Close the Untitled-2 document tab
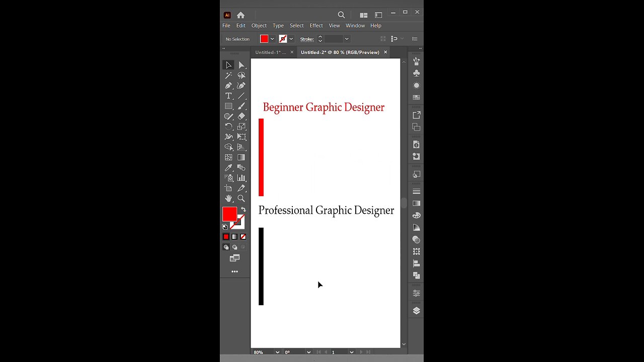The width and height of the screenshot is (644, 362). 385,52
